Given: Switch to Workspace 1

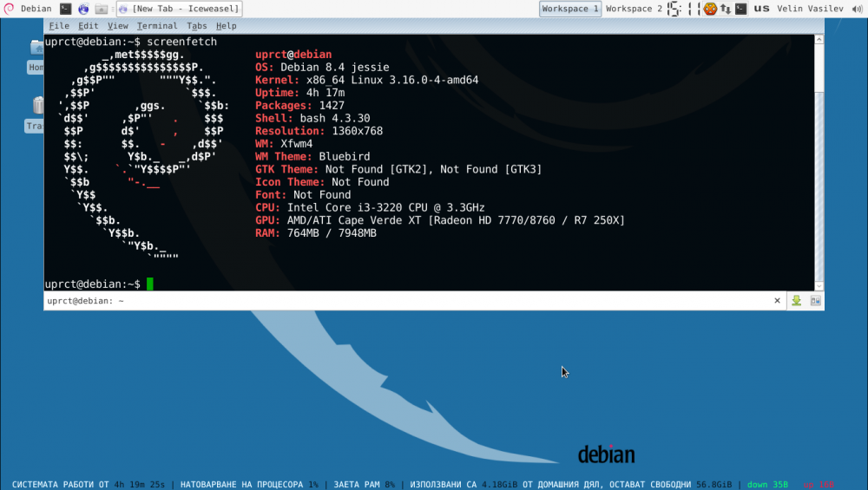Looking at the screenshot, I should [569, 9].
